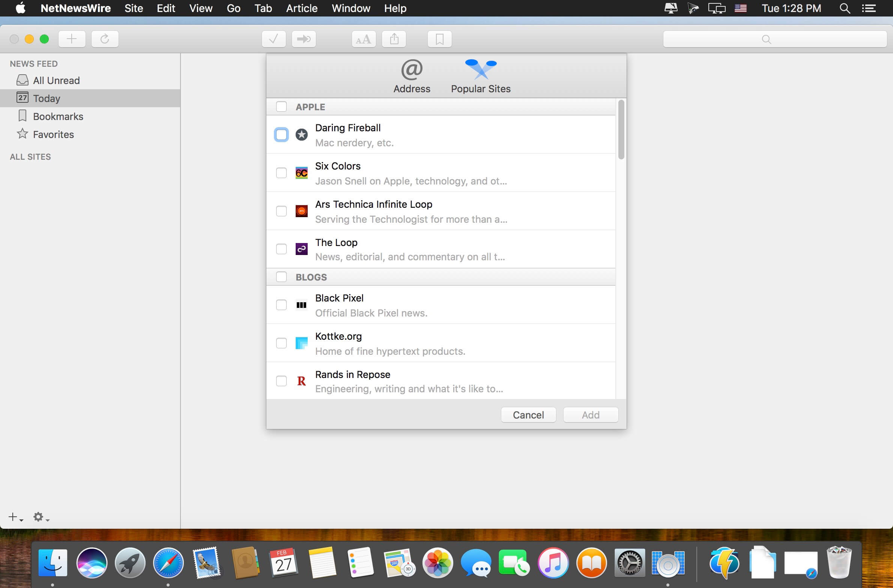The height and width of the screenshot is (588, 893).
Task: Open the Window menu
Action: [351, 8]
